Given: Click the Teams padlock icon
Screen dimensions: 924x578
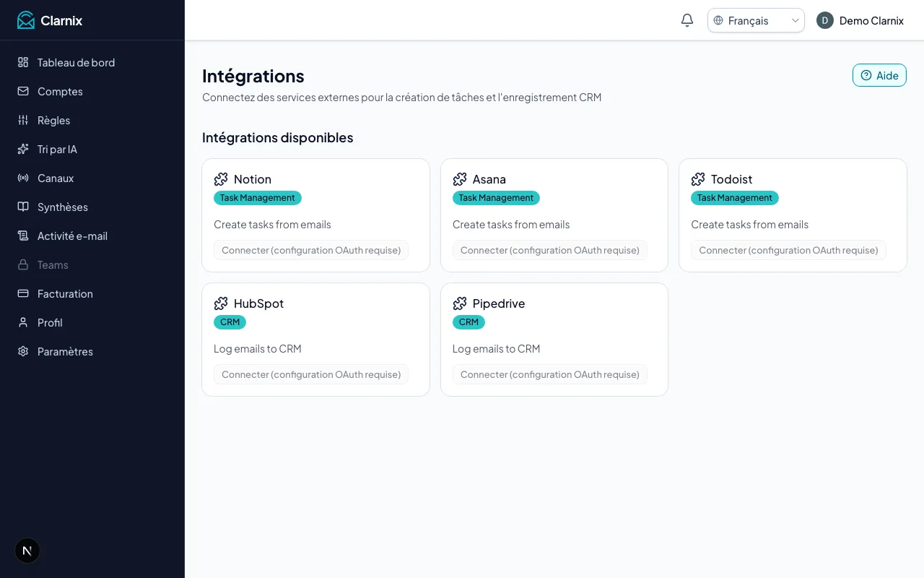Looking at the screenshot, I should (23, 264).
